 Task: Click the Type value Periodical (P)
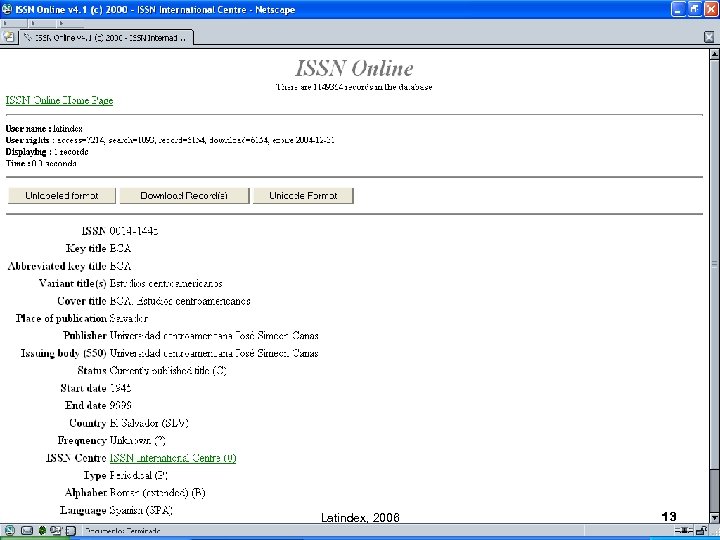click(x=139, y=475)
